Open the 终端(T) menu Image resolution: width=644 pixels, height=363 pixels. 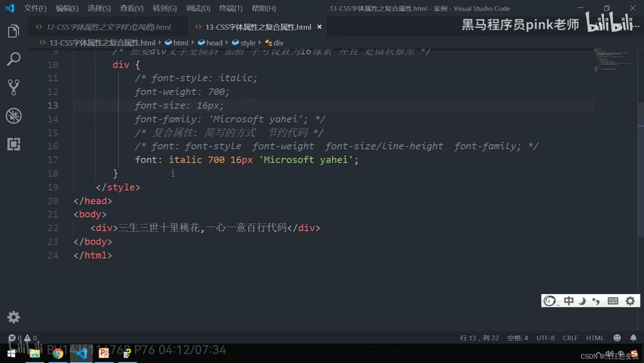(231, 8)
